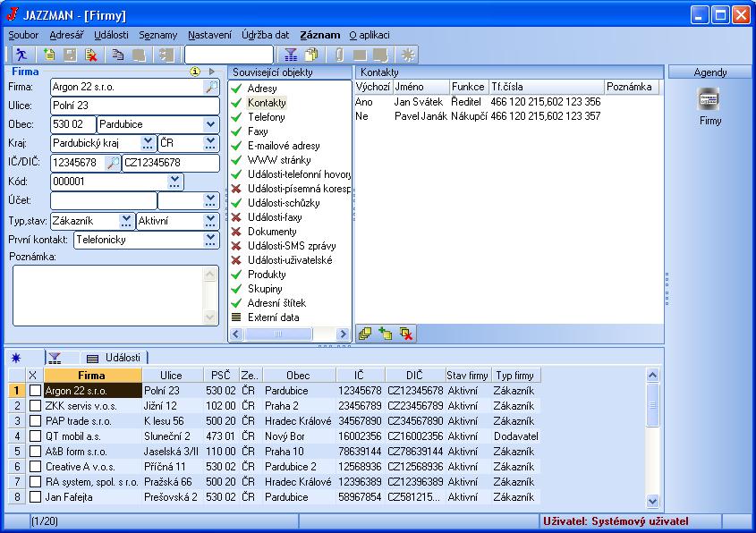The width and height of the screenshot is (756, 533).
Task: Click the yellow info icon in Firma header
Action: [195, 72]
